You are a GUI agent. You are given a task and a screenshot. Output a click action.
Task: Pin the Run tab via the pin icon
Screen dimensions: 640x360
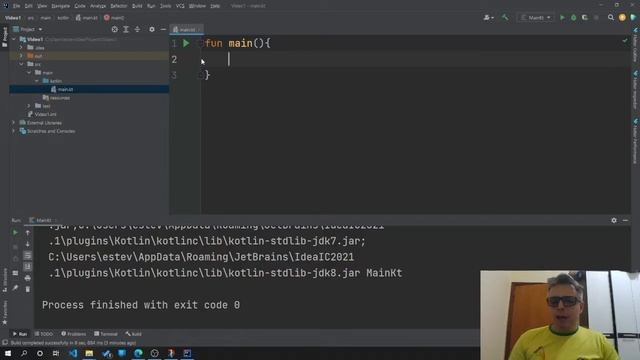15,288
